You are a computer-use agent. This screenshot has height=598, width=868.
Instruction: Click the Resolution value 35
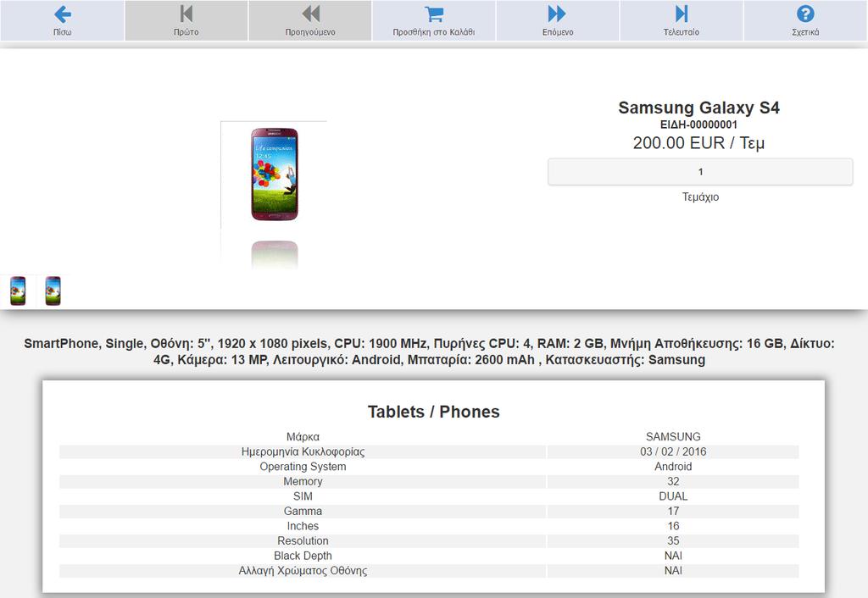[673, 541]
